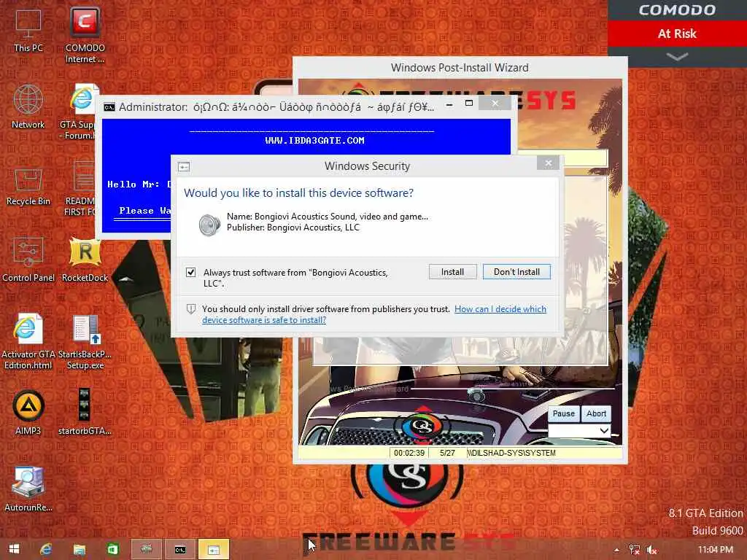Click the network tray icon
This screenshot has height=560, width=747.
tap(634, 550)
